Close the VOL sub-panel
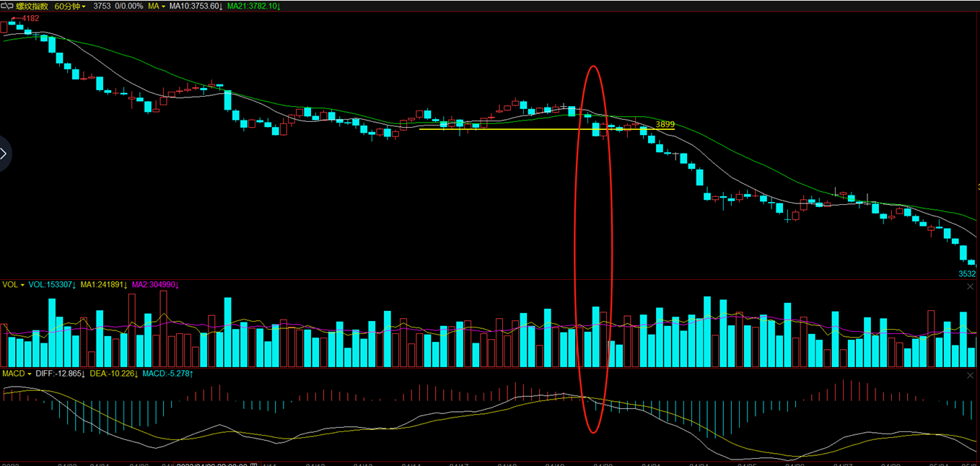980x466 pixels. pyautogui.click(x=971, y=286)
